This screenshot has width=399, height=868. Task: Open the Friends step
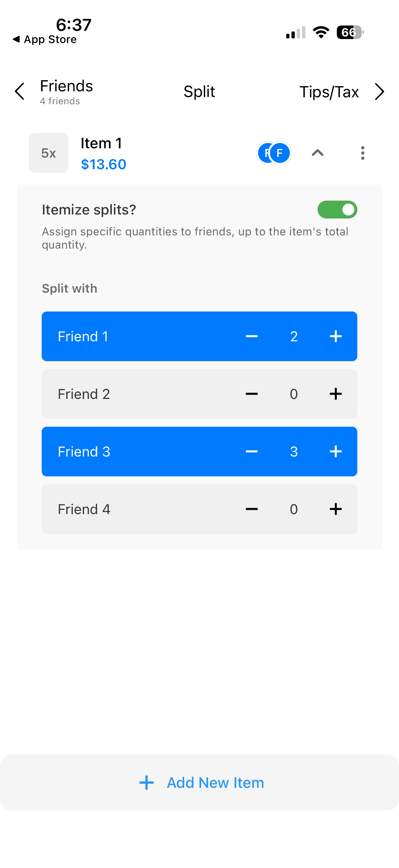[x=66, y=91]
